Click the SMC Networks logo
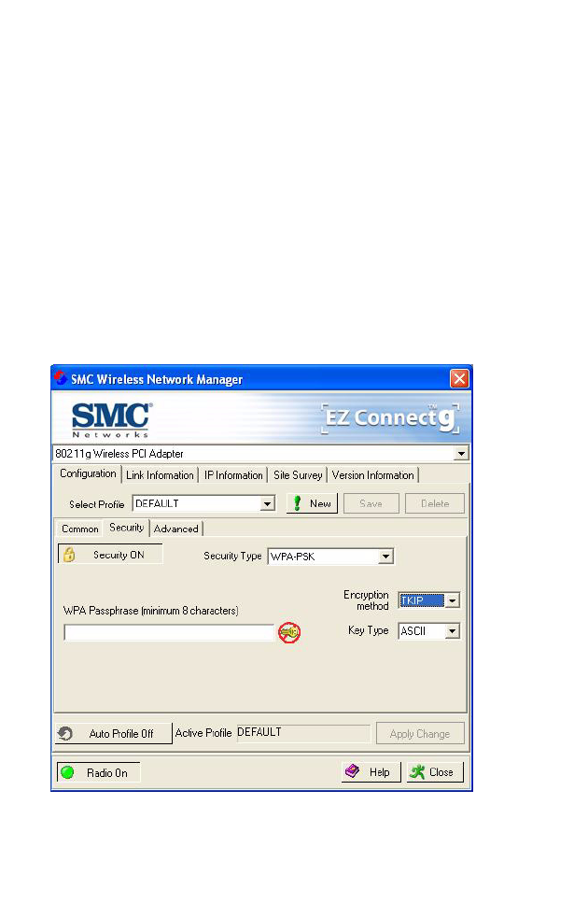This screenshot has height=903, width=588. click(x=112, y=420)
